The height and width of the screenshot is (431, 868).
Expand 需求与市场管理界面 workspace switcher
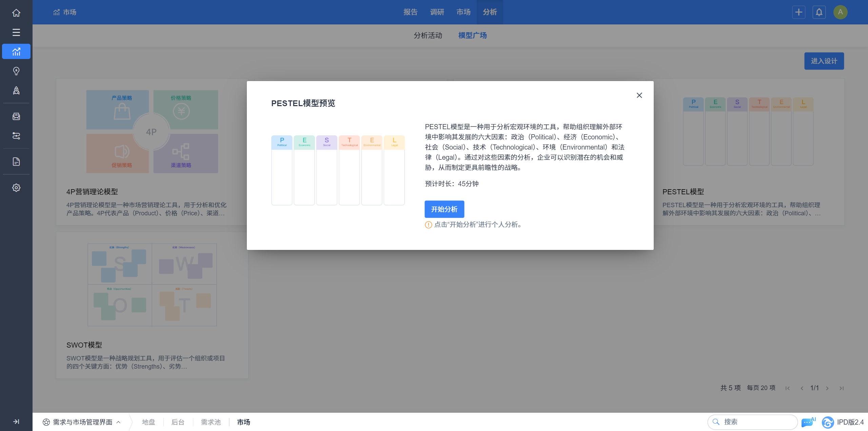[x=82, y=422]
